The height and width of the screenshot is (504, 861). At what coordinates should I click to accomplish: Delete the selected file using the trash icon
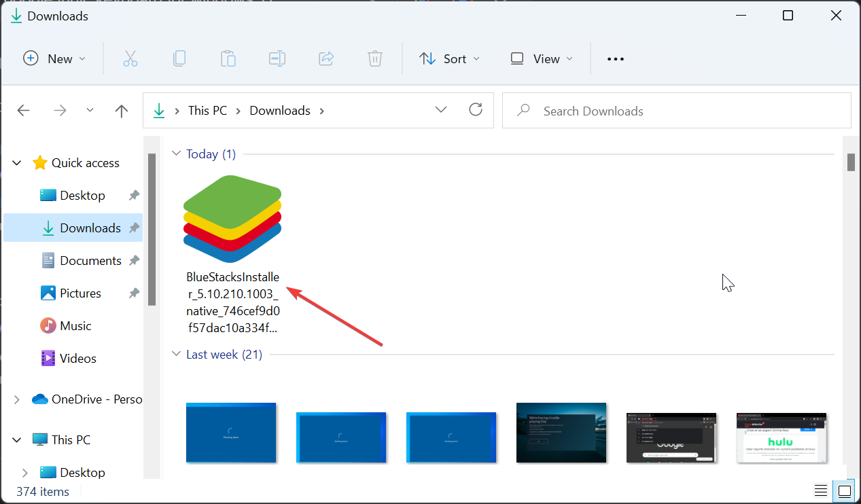375,58
